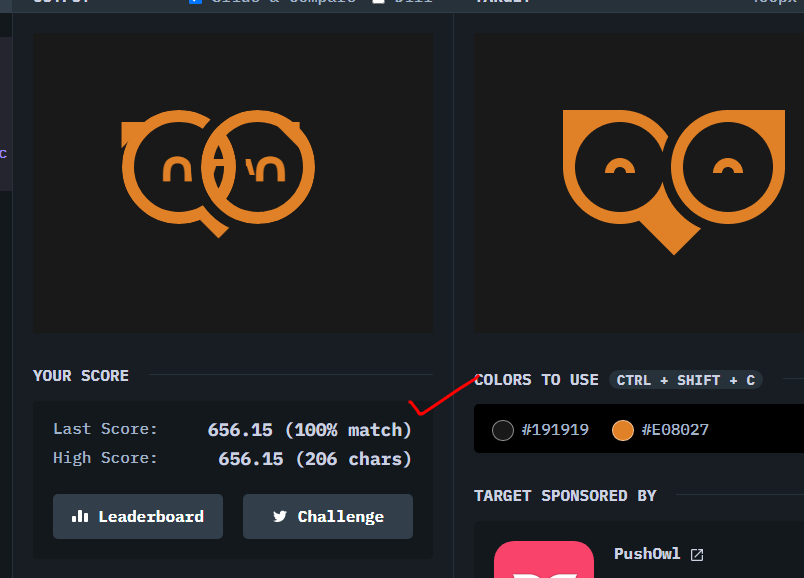Share via the Challenge button

pyautogui.click(x=328, y=516)
